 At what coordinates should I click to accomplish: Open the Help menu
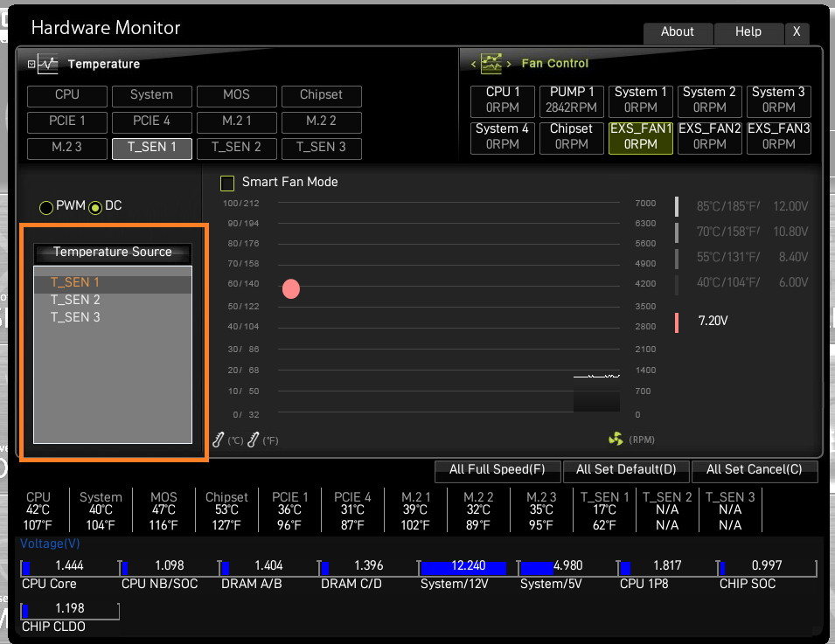(748, 32)
